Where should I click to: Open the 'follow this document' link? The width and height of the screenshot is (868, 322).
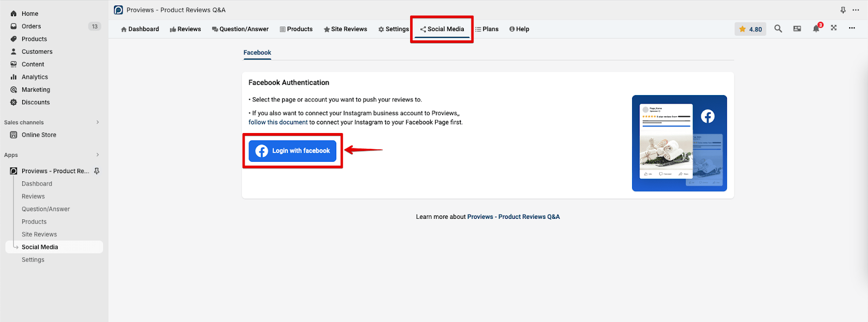pyautogui.click(x=278, y=122)
